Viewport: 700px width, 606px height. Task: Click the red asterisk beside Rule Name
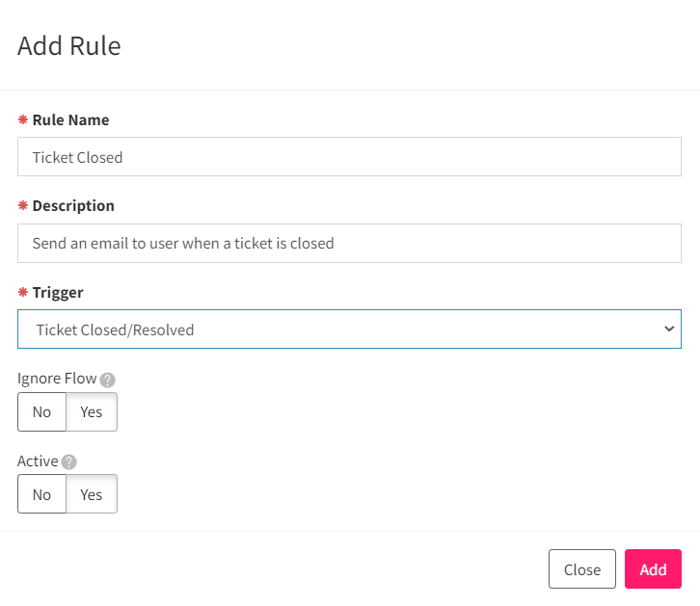pyautogui.click(x=23, y=119)
